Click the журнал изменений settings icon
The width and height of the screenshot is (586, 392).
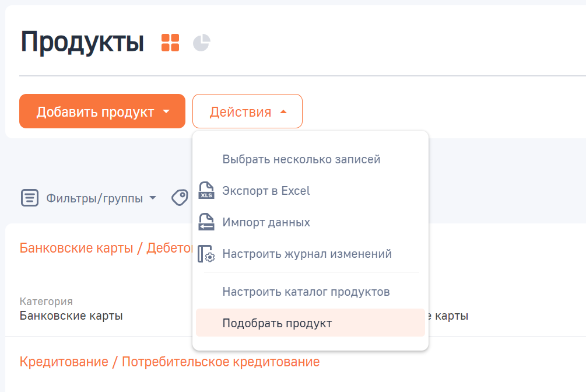coord(206,253)
